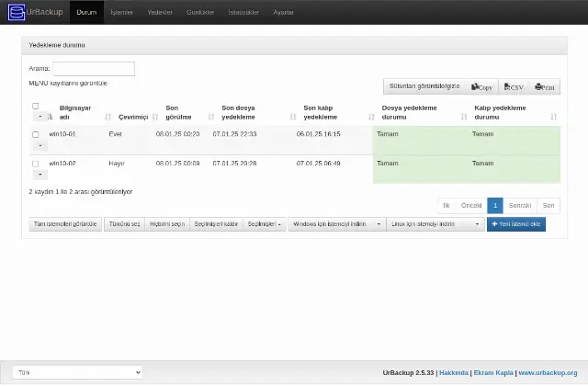
Task: Click Sonraki pagination button
Action: [x=520, y=206]
